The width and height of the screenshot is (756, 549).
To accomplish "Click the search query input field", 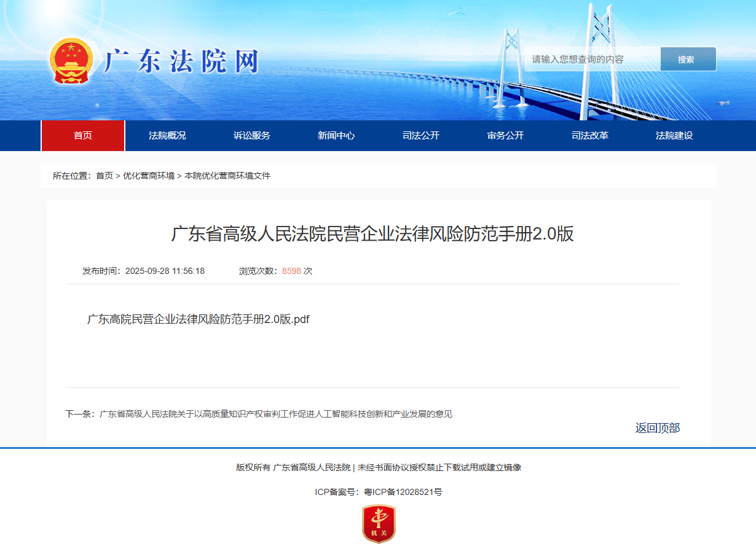I will coord(592,60).
